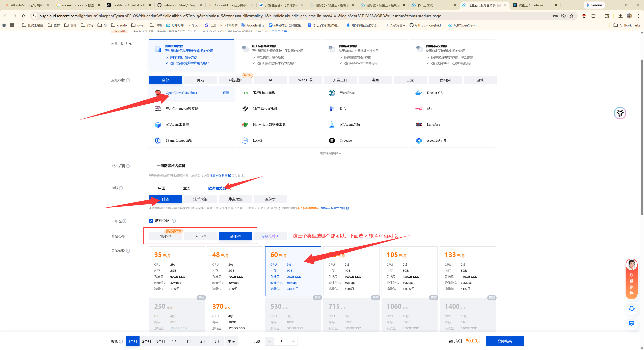Switch to the 网站 template tab
The width and height of the screenshot is (644, 350).
(200, 80)
